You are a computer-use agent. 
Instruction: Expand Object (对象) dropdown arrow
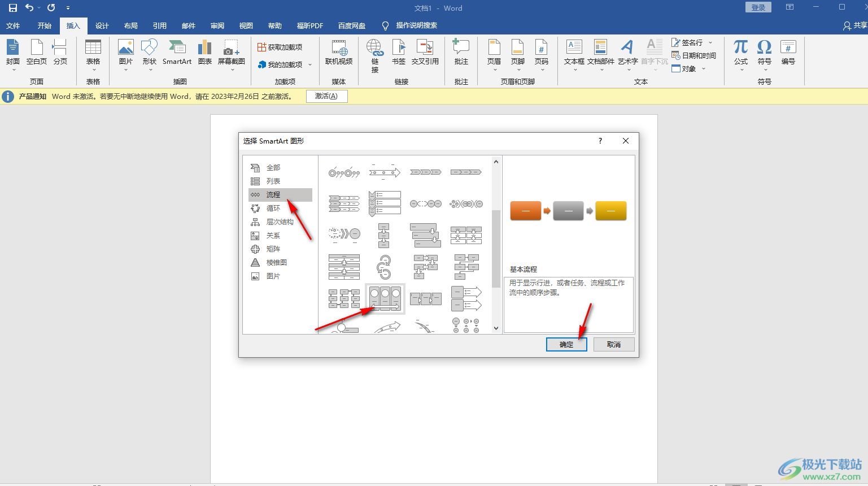point(704,69)
